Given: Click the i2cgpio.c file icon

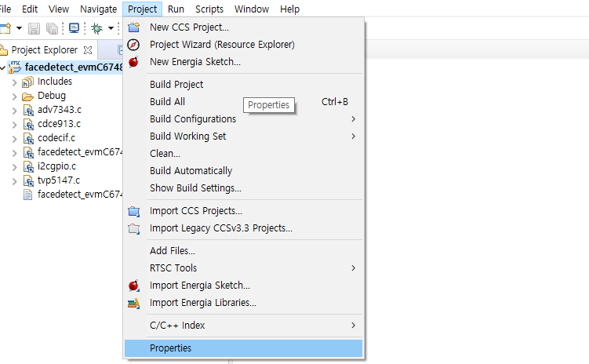Looking at the screenshot, I should coord(28,166).
